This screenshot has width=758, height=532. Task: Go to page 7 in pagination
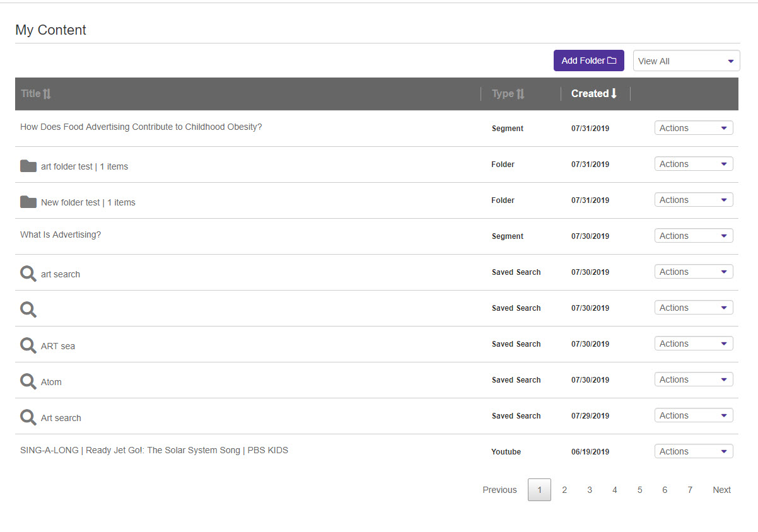pos(690,490)
